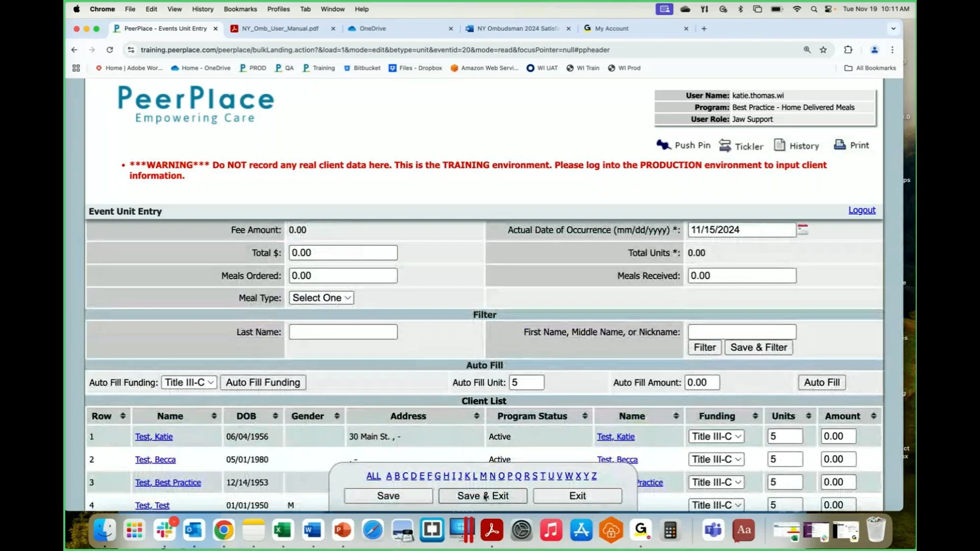This screenshot has height=551, width=980.
Task: Click the Last Name filter input field
Action: (343, 332)
